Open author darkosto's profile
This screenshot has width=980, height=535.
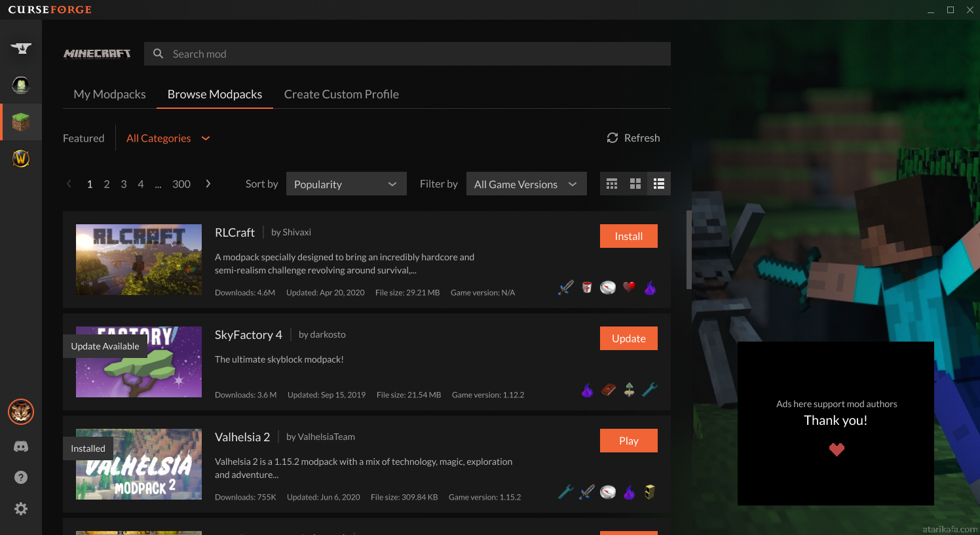(328, 334)
